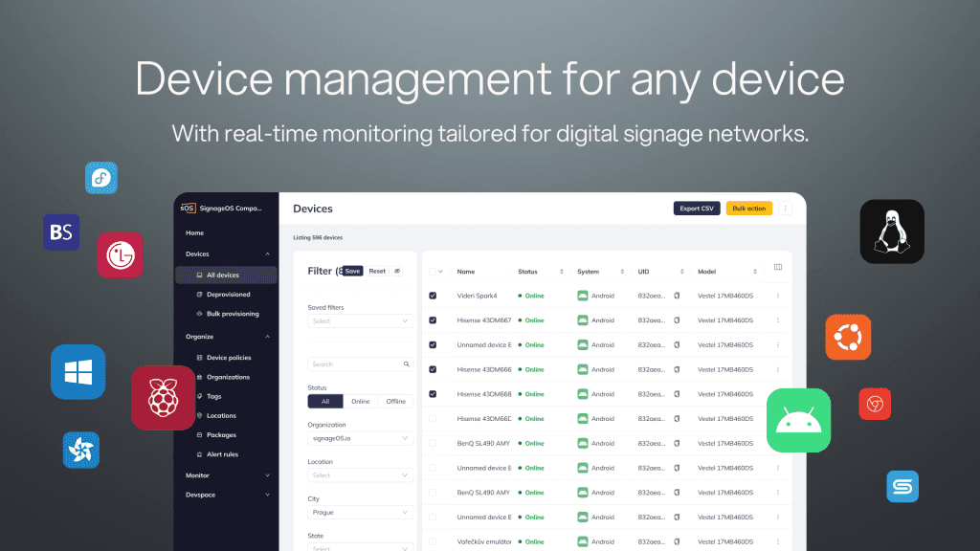980x551 pixels.
Task: Click the Fedora logo icon
Action: (101, 178)
